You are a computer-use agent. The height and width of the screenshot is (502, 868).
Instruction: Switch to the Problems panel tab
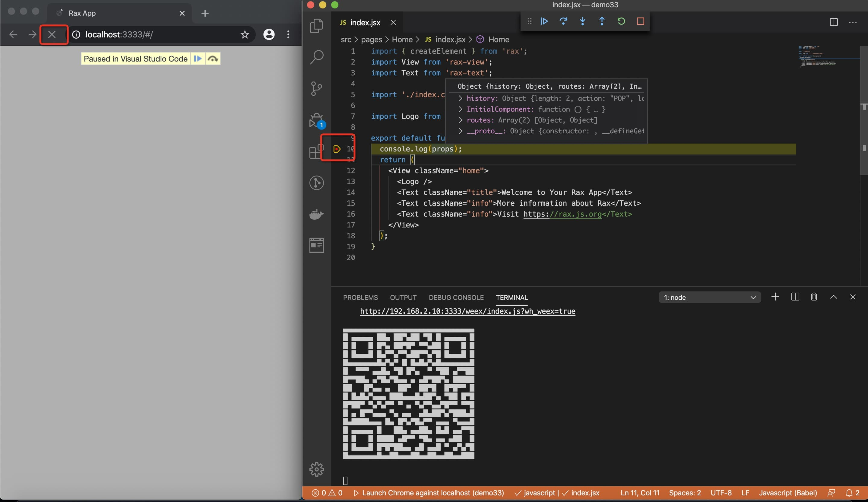(360, 297)
